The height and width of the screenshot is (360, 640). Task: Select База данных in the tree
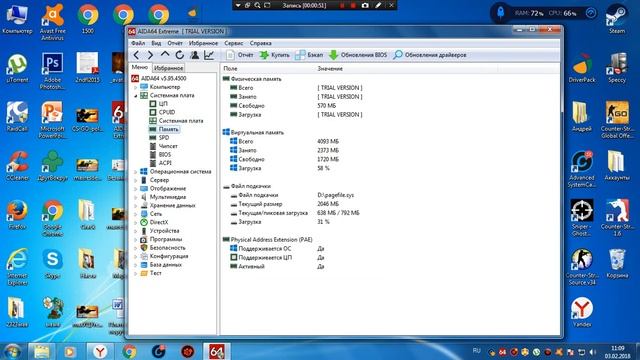(x=161, y=265)
